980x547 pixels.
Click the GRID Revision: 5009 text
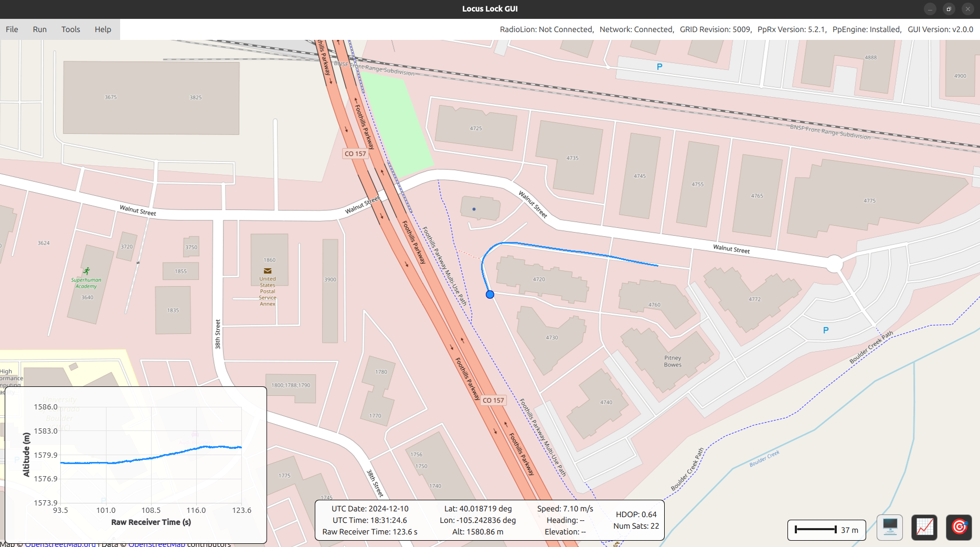point(716,29)
